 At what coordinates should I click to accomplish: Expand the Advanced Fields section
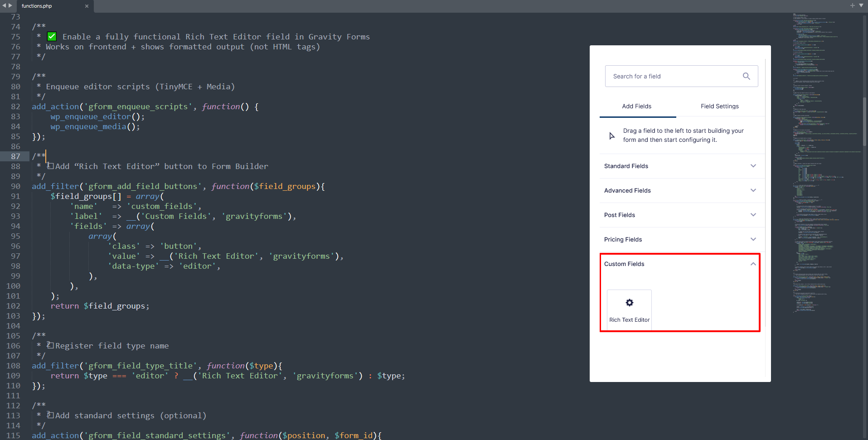[x=753, y=190]
